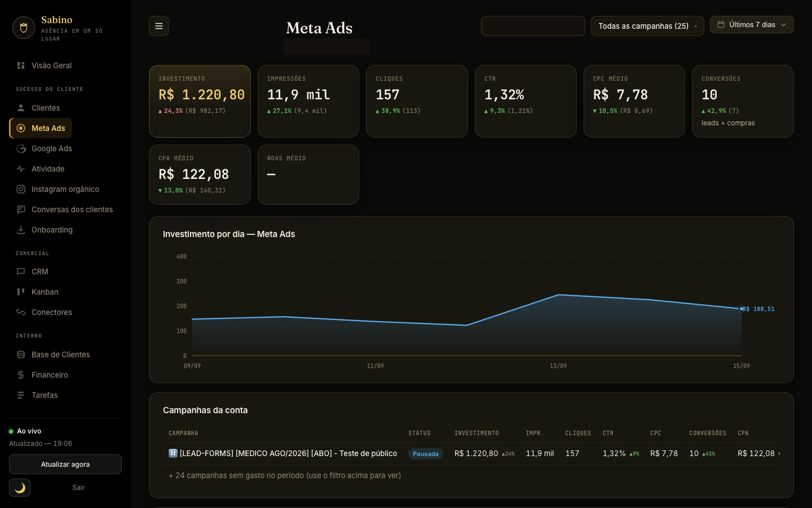This screenshot has height=508, width=812.
Task: Select the Impressões 11,9 mil card
Action: coord(308,101)
